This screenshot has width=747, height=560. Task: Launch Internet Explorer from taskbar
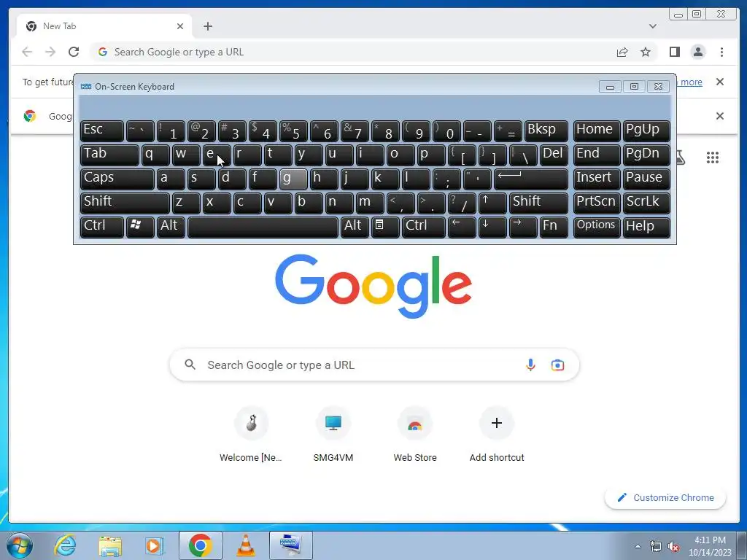[x=65, y=545]
